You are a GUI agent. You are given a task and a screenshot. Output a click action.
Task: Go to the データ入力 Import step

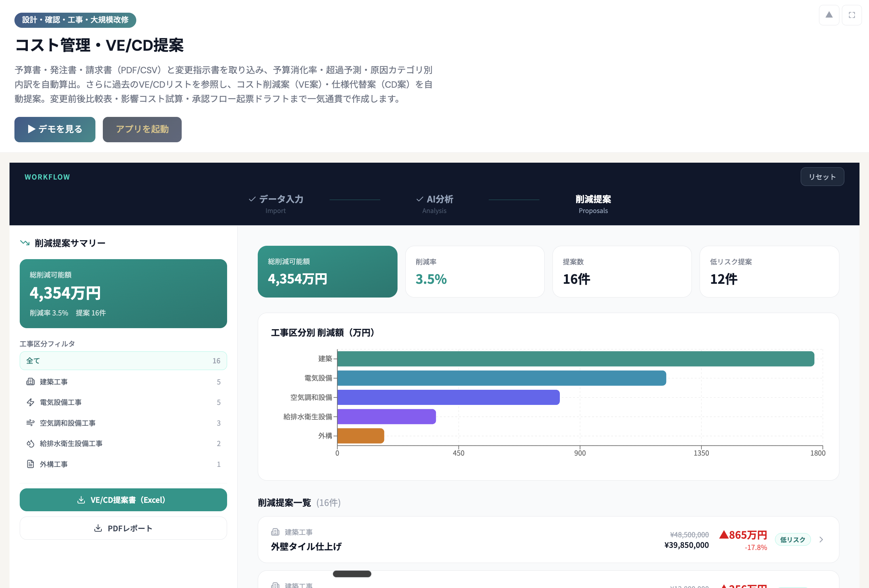point(276,204)
